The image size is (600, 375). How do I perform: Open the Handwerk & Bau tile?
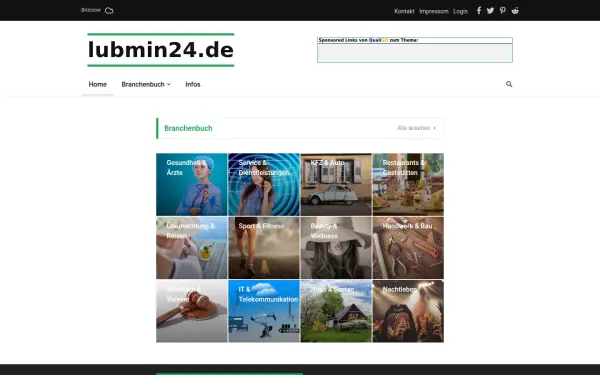[408, 248]
